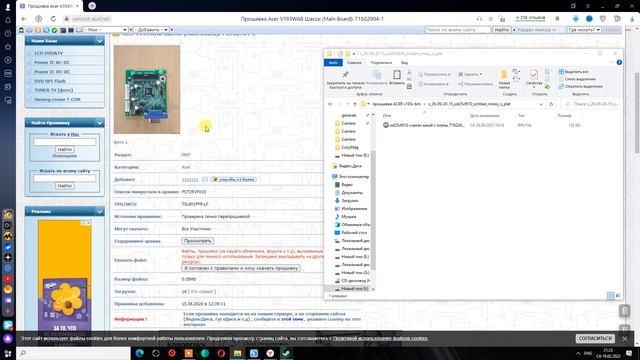This screenshot has width=640, height=360.
Task: Click Найти under Искать по всему сайту
Action: point(64,186)
